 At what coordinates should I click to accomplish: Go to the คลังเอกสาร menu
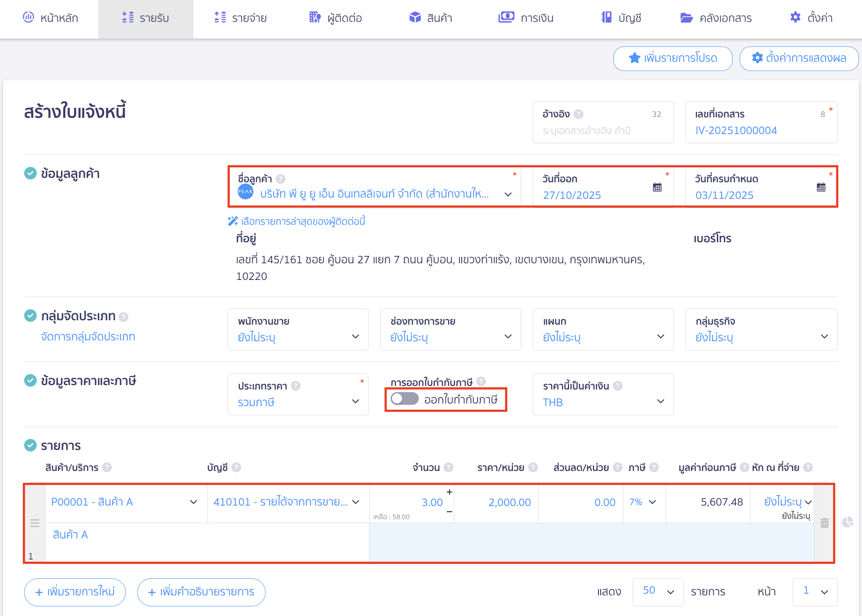(716, 18)
